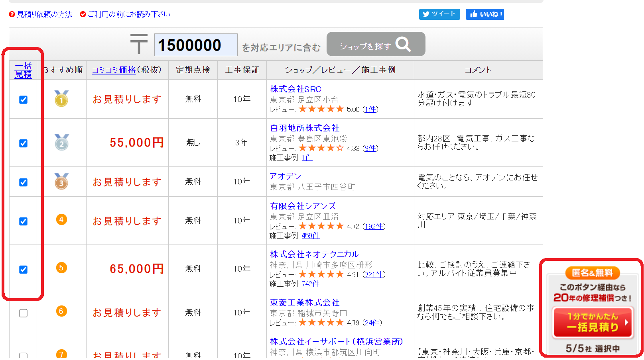This screenshot has width=644, height=360.
Task: Sort by the コミコミ価格 header link
Action: point(114,70)
